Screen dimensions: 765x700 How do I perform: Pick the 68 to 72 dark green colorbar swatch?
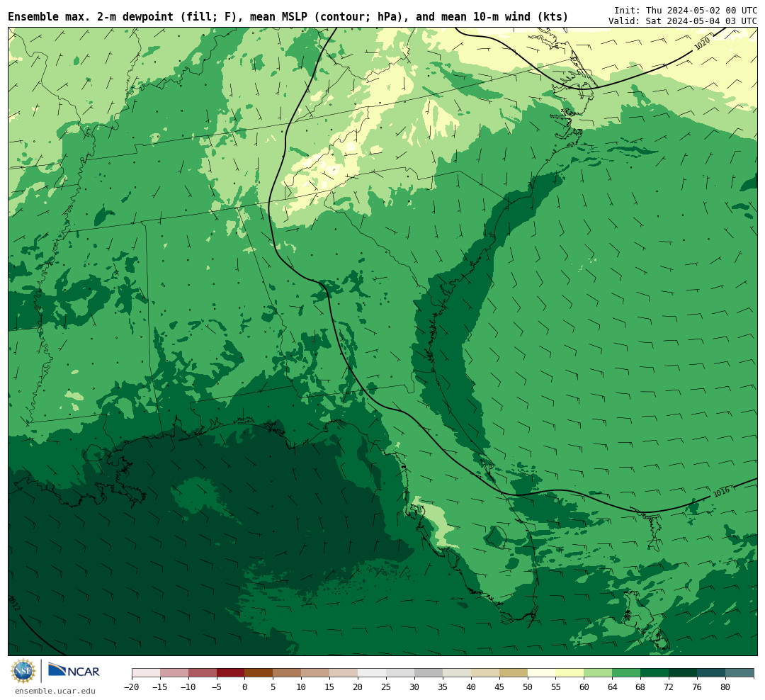click(655, 673)
